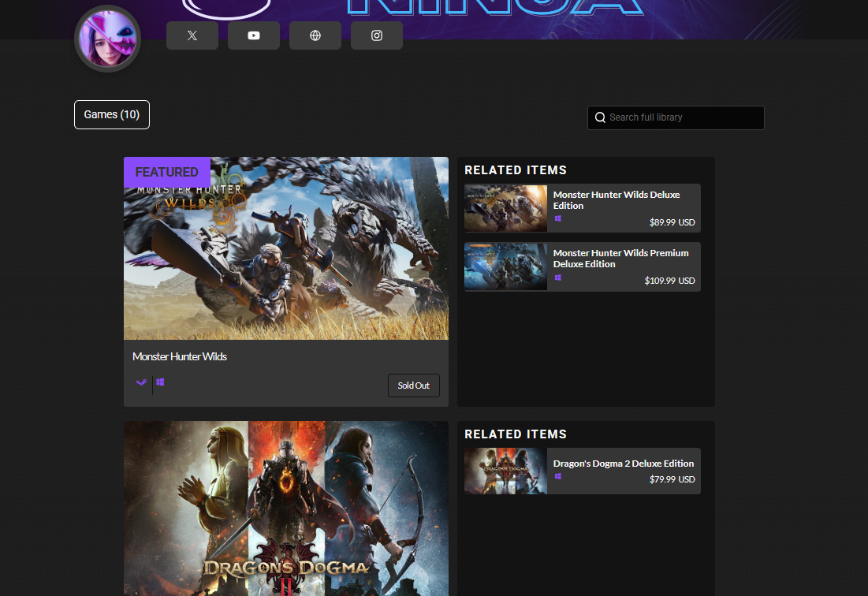Open Dragon's Dogma 2 Deluxe Edition item
Image resolution: width=868 pixels, height=596 pixels.
(583, 471)
